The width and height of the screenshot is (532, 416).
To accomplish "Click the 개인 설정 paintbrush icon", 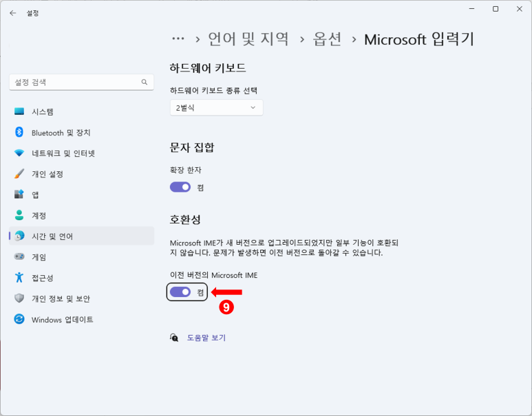I will 19,173.
